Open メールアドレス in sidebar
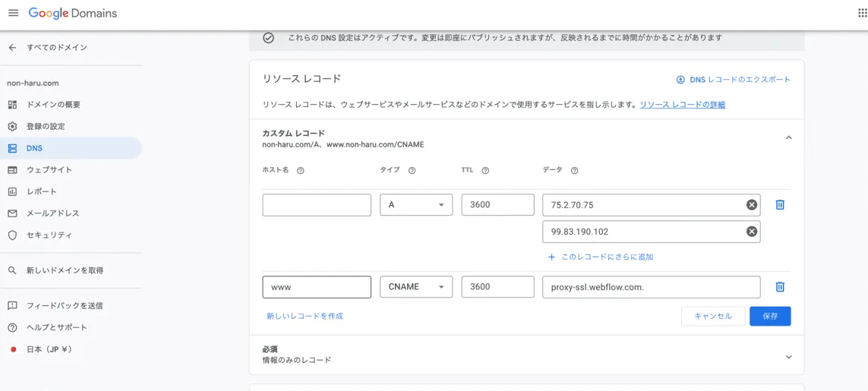Image resolution: width=868 pixels, height=391 pixels. point(71,213)
